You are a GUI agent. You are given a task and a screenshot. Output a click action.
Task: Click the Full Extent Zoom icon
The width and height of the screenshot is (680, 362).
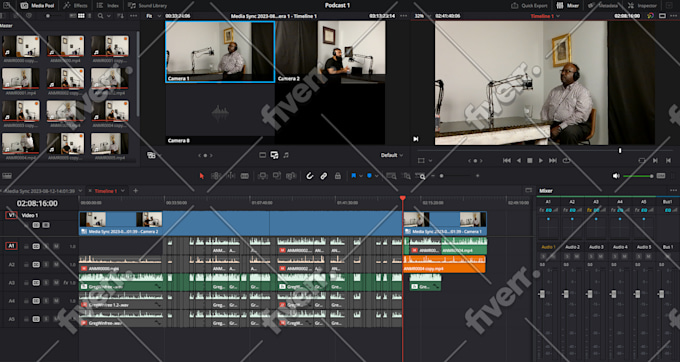tap(391, 176)
